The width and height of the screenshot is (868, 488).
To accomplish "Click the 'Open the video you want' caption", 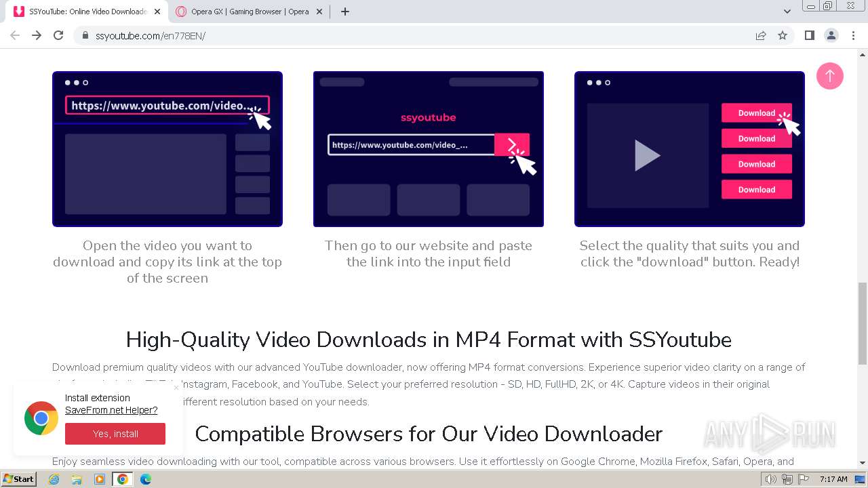I will tap(167, 262).
